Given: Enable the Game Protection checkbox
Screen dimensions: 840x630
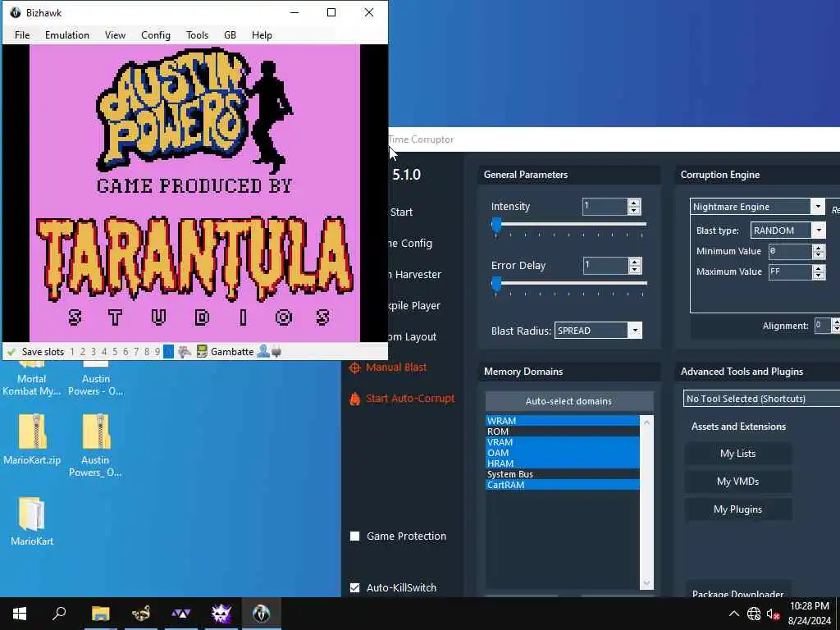Looking at the screenshot, I should click(354, 536).
